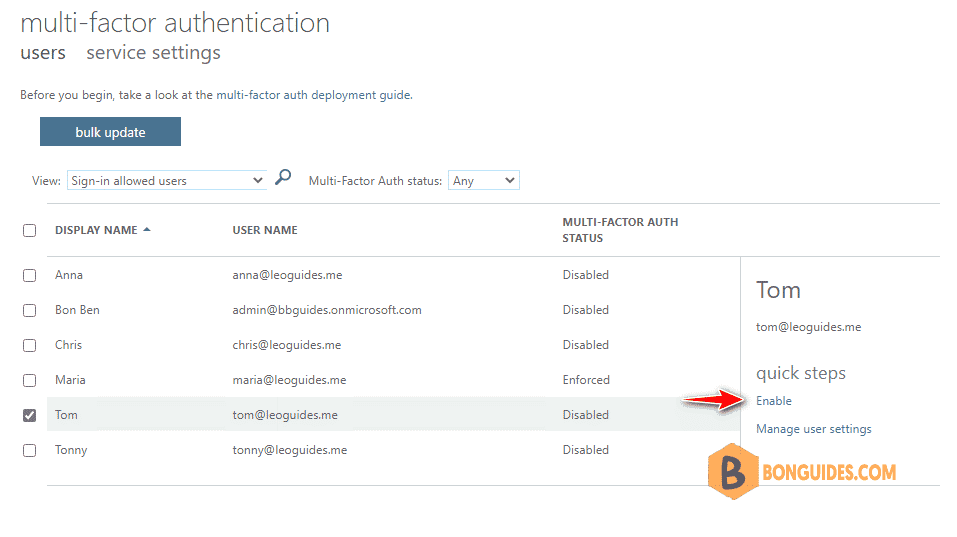957x537 pixels.
Task: Tick the checkbox beside Bon Ben
Action: pos(29,310)
